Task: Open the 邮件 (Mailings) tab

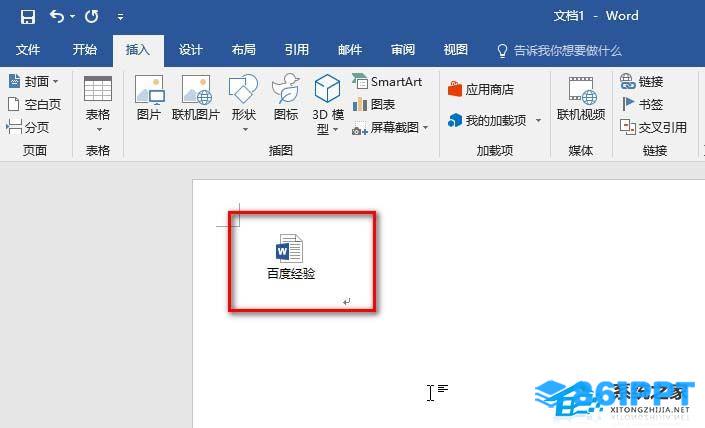Action: pos(350,49)
